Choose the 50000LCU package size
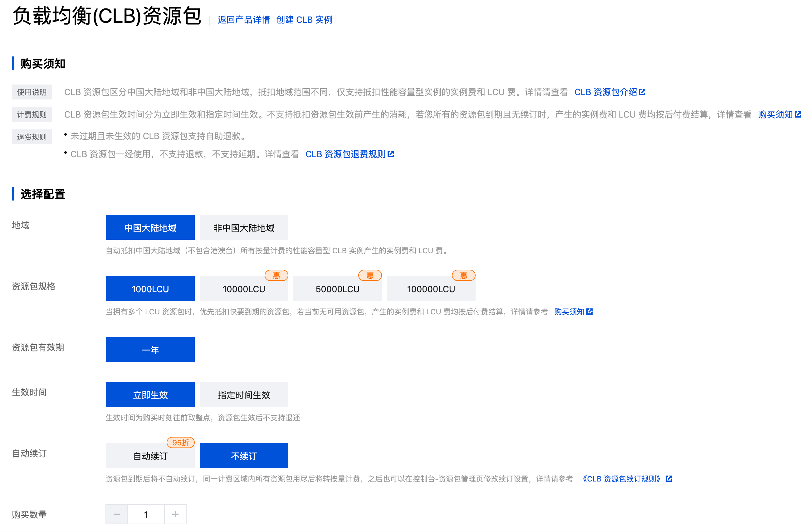The height and width of the screenshot is (532, 807). (337, 289)
